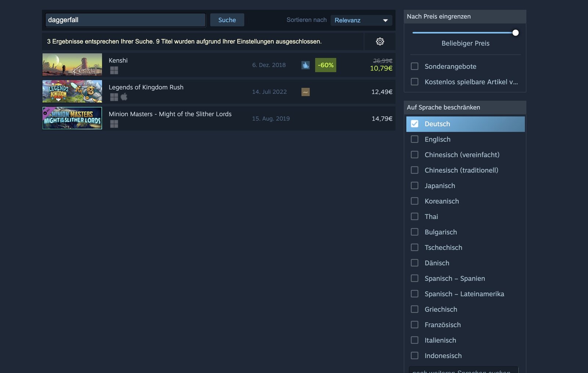This screenshot has height=373, width=588.
Task: Check the Bulgarisch language checkbox
Action: click(x=415, y=232)
